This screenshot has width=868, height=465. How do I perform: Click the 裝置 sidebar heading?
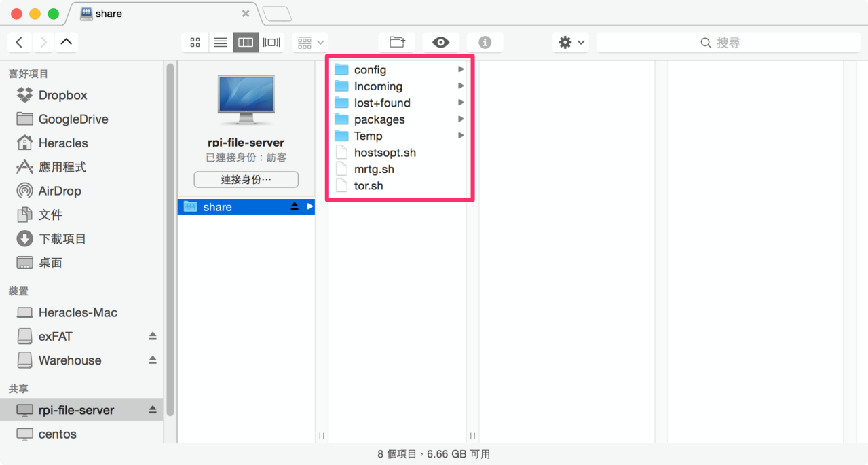(18, 291)
